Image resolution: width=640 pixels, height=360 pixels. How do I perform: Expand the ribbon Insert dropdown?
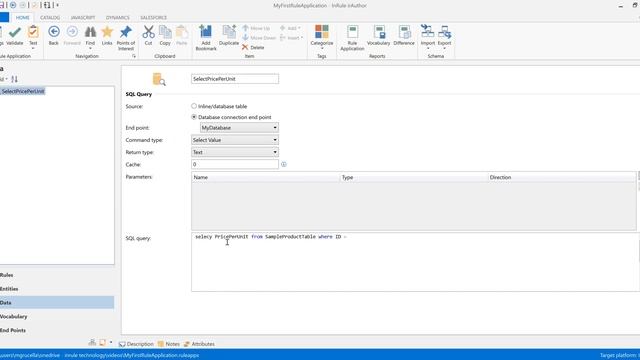click(x=291, y=38)
